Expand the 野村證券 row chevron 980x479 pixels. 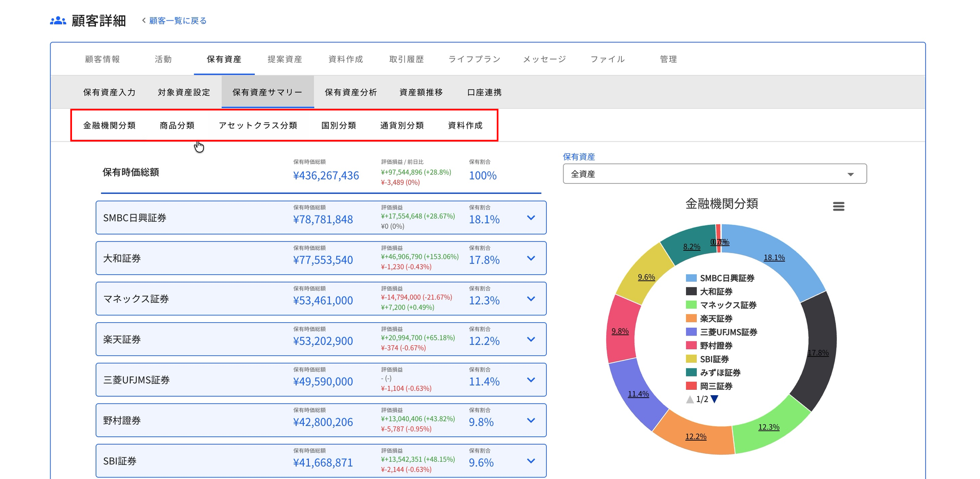531,421
